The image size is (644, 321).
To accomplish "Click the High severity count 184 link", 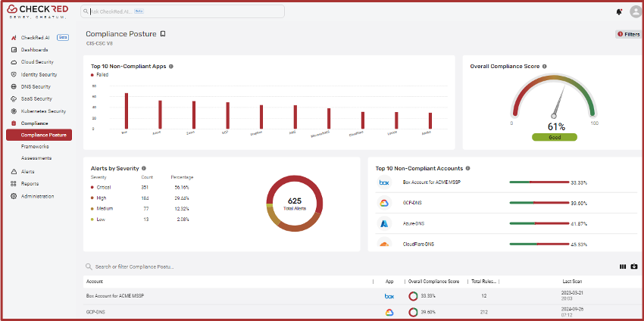I will click(145, 198).
